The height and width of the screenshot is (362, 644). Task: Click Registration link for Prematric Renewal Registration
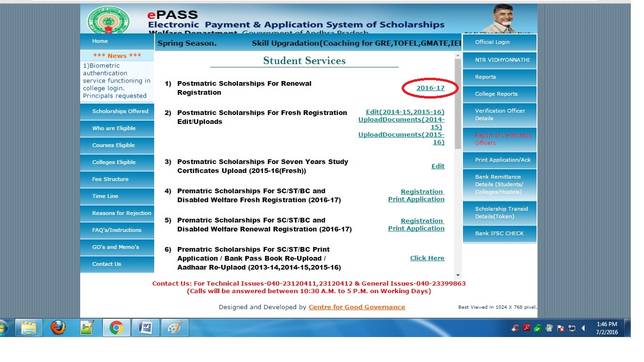click(422, 221)
